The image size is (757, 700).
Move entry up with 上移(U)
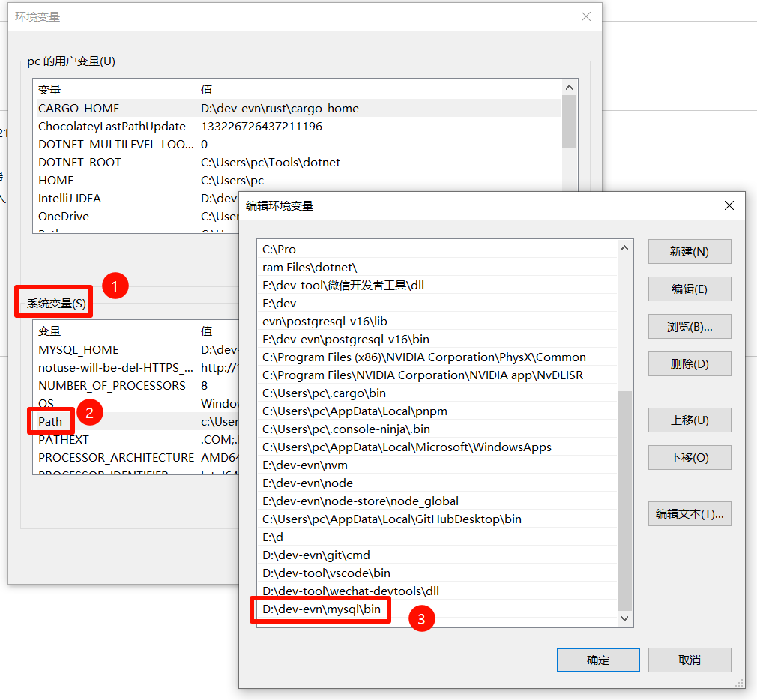coord(689,420)
